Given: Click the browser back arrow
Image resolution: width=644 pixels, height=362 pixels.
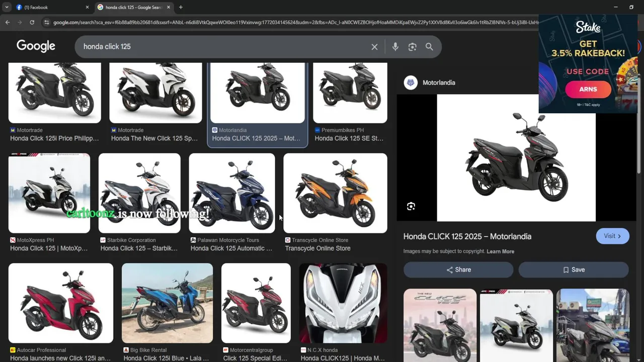Looking at the screenshot, I should click(8, 22).
